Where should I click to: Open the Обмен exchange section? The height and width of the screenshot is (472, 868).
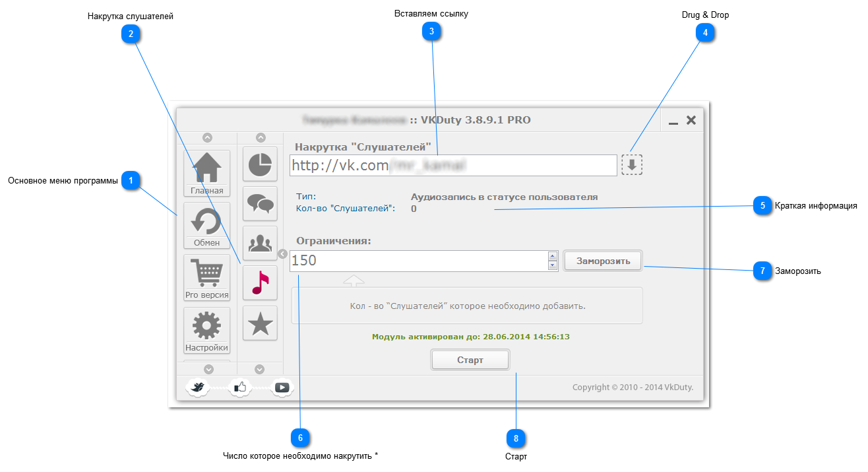[206, 225]
